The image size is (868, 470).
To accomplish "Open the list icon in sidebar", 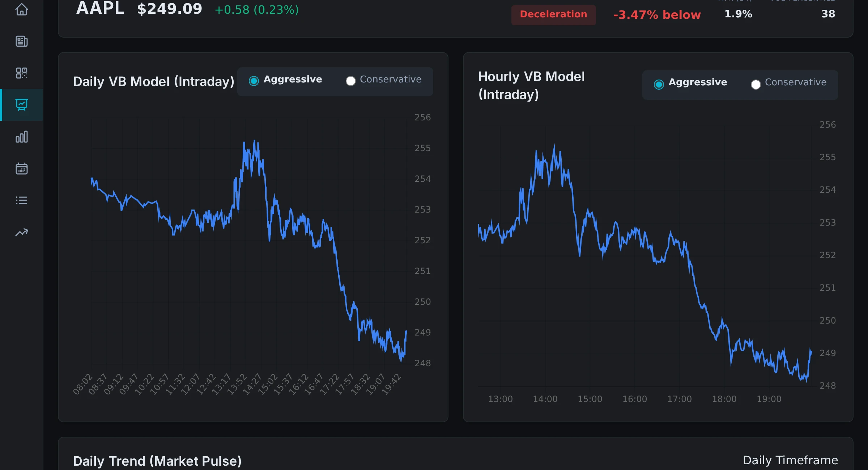I will click(22, 200).
